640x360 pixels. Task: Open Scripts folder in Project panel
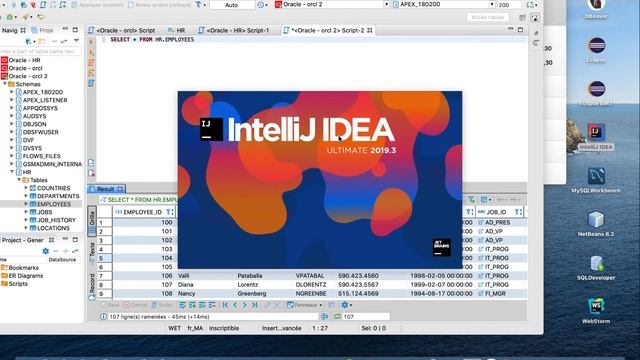18,284
